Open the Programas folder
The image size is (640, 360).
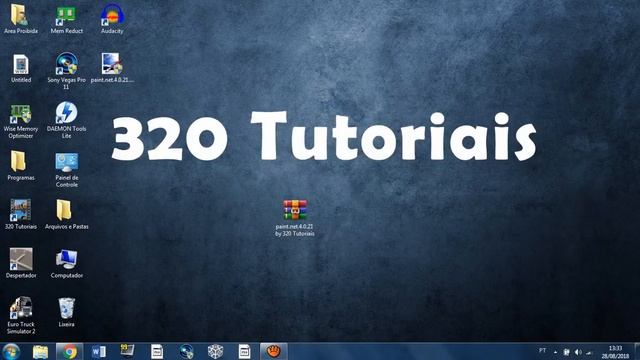pyautogui.click(x=18, y=161)
